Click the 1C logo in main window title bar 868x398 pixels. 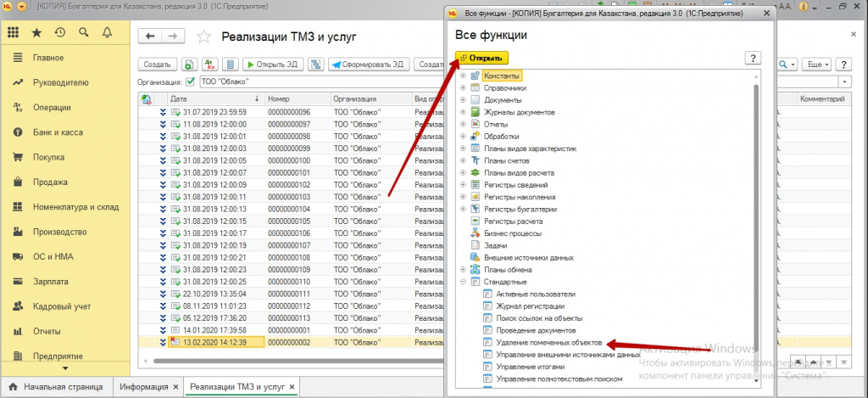point(8,7)
